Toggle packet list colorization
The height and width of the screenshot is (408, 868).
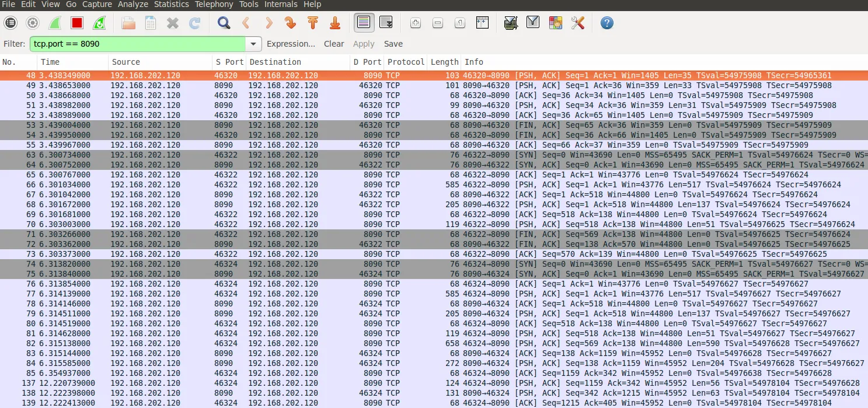[364, 23]
